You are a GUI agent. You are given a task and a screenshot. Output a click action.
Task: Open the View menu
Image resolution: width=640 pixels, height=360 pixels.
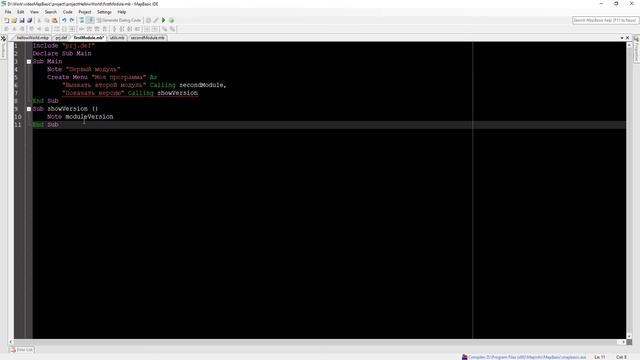pos(34,12)
